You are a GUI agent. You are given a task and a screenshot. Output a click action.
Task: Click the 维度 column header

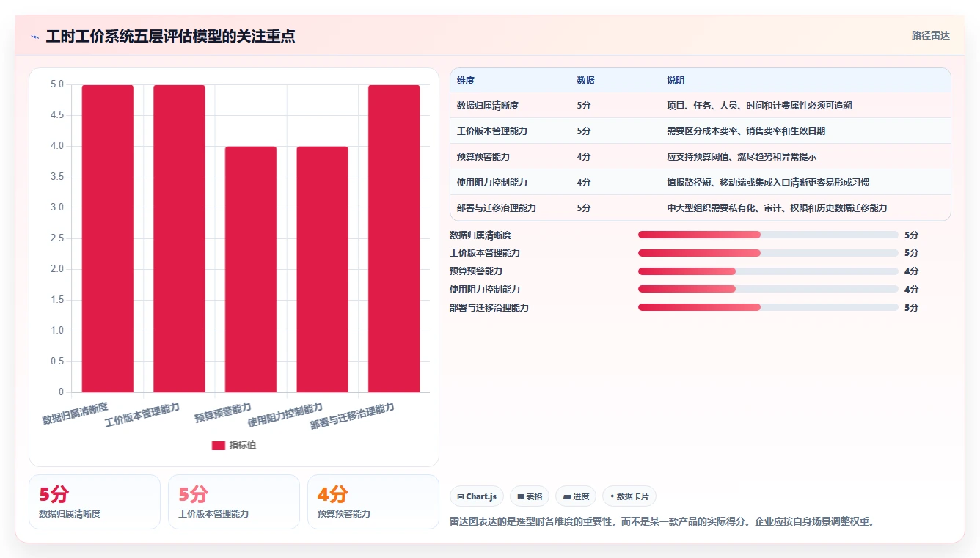[x=466, y=81]
